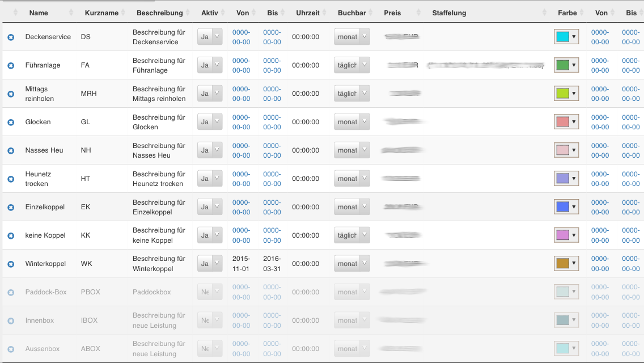Remove the Winterkoppel row via its icon
The height and width of the screenshot is (363, 644).
[11, 264]
